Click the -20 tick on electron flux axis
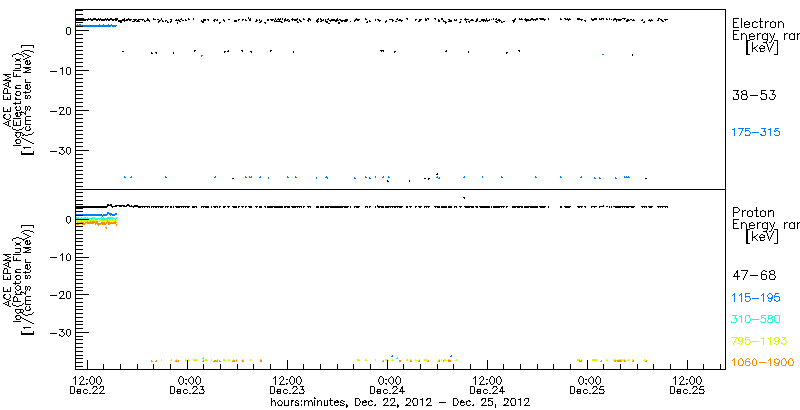800x410 pixels. click(63, 111)
